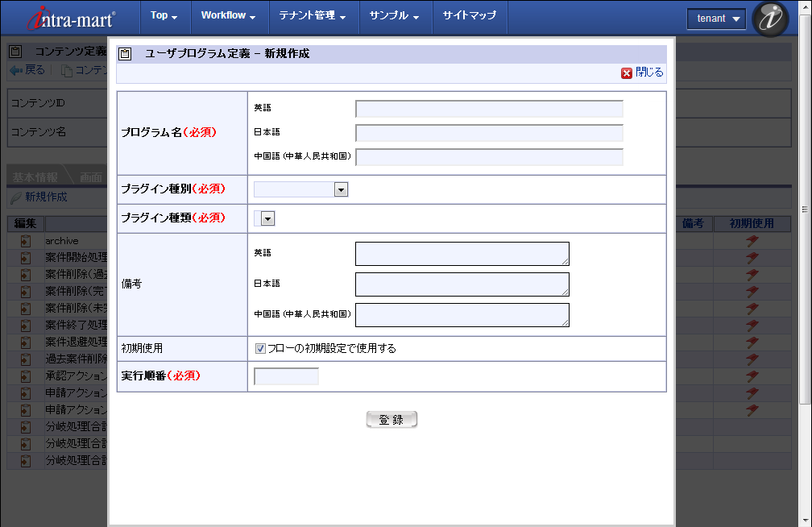
Task: Click the サイトマップ menu item
Action: [470, 16]
